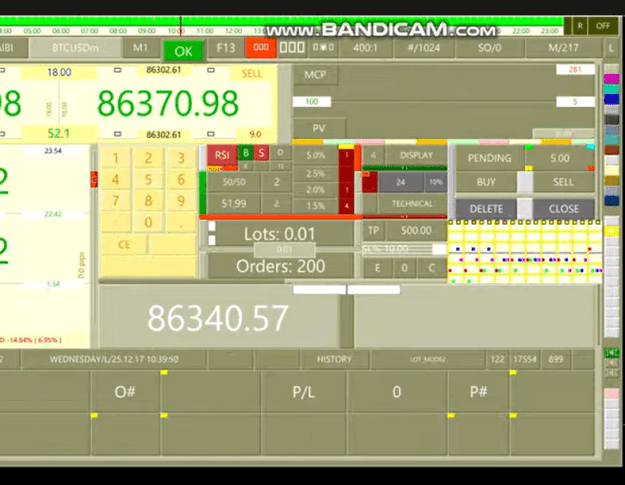
Task: Change the M1 timeframe selector
Action: coord(140,48)
